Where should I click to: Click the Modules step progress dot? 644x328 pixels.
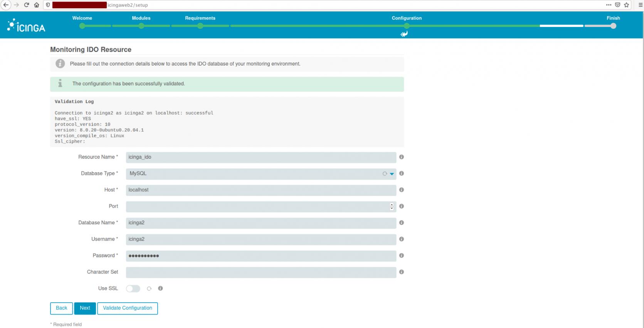pos(141,26)
